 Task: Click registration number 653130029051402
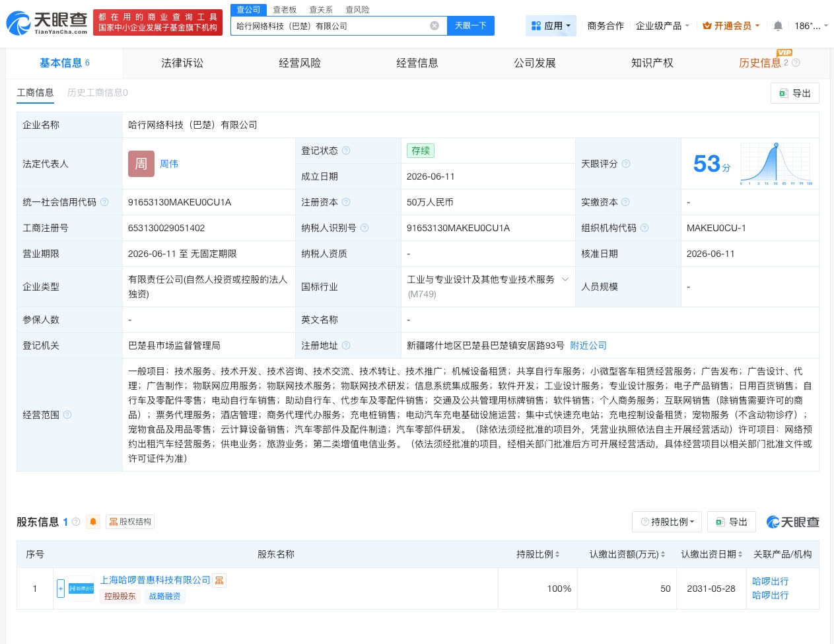[166, 228]
